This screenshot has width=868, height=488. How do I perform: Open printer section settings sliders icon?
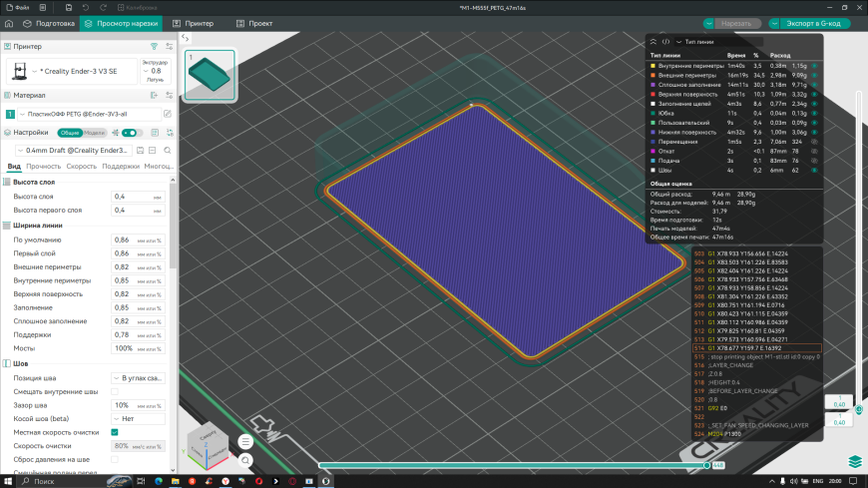tap(170, 47)
